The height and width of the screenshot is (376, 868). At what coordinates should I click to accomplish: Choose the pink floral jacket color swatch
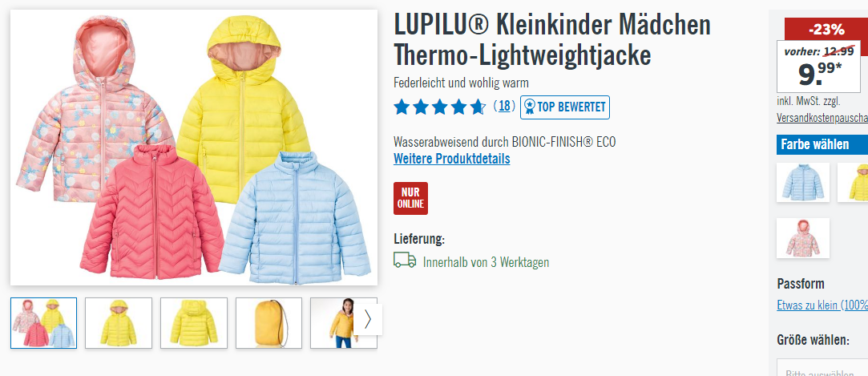(802, 237)
